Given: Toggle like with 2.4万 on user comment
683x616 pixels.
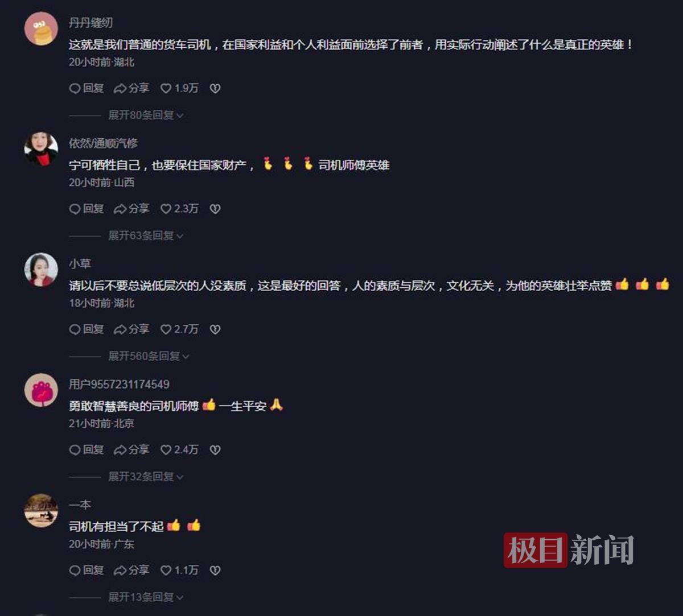Looking at the screenshot, I should point(179,450).
